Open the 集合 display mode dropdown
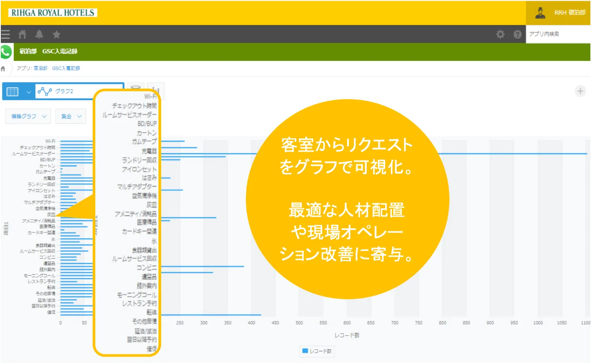Image resolution: width=592 pixels, height=364 pixels. pyautogui.click(x=71, y=116)
